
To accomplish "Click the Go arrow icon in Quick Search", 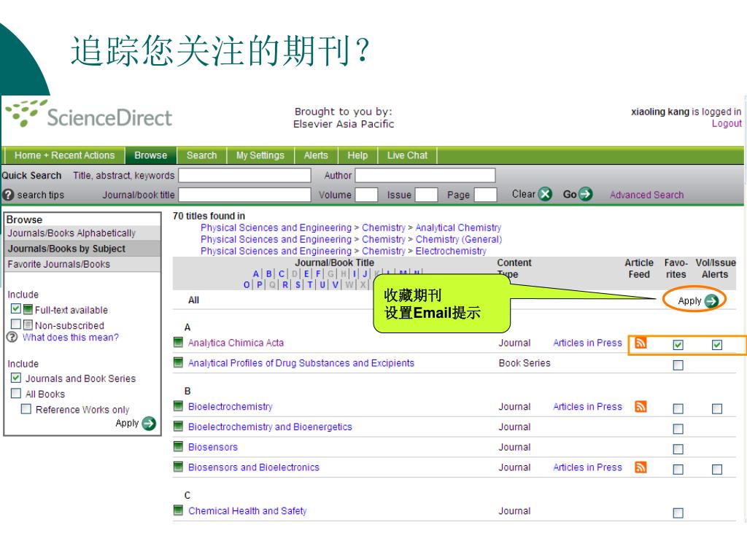I will [585, 194].
